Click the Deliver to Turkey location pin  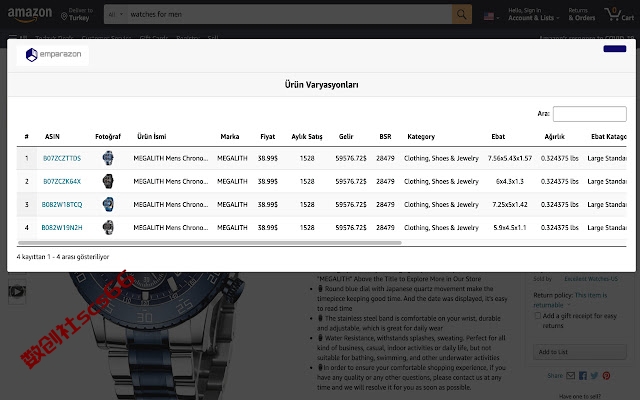64,17
